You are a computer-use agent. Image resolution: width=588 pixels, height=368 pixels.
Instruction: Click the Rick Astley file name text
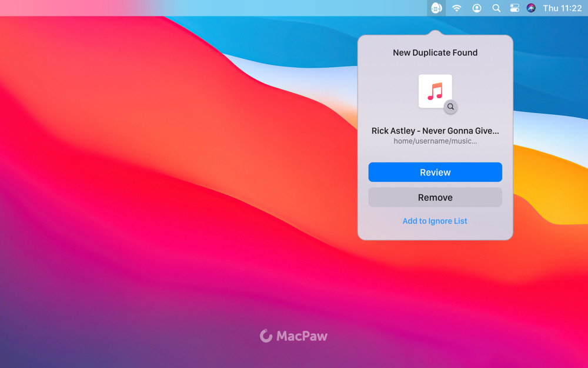[x=435, y=131]
